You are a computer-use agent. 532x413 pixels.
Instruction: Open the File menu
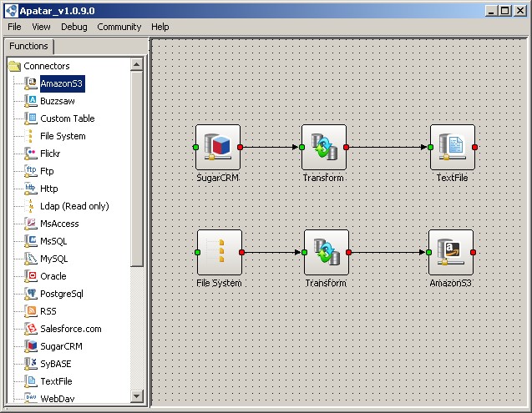coord(14,27)
